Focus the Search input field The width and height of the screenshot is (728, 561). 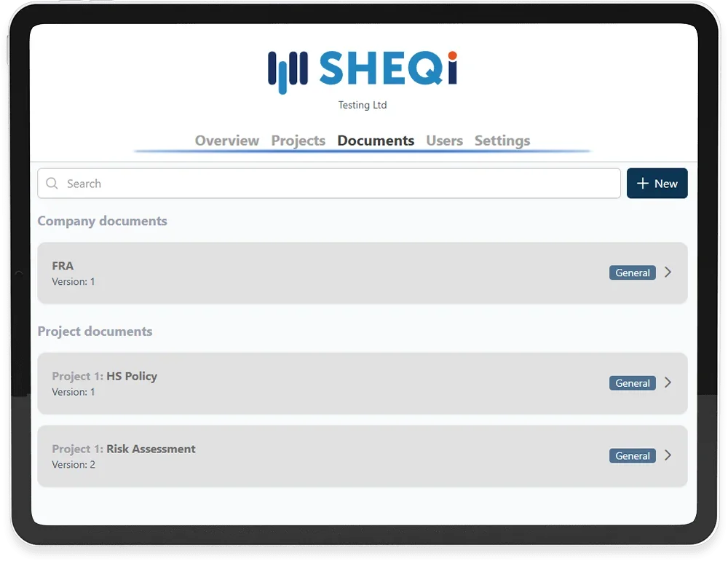[x=335, y=184]
